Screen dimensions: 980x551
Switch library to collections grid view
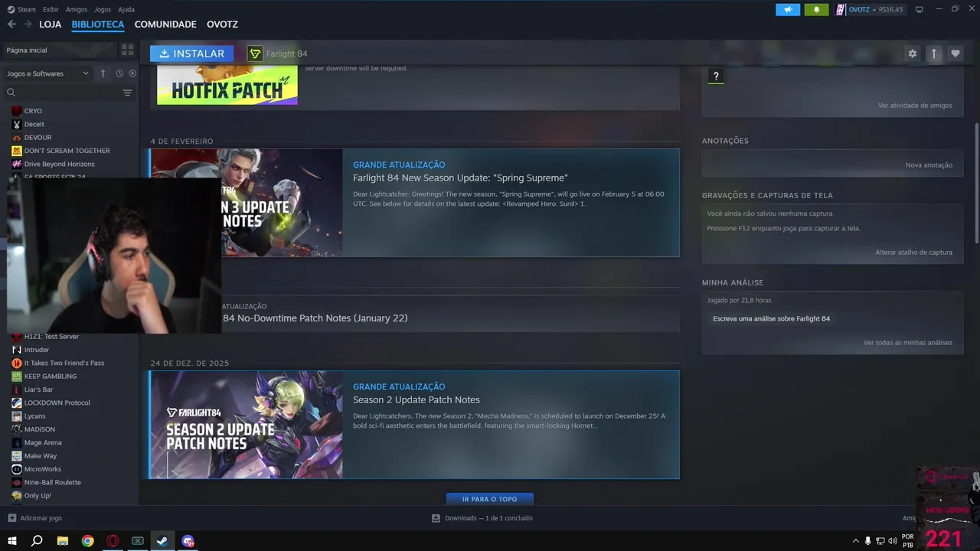point(127,50)
